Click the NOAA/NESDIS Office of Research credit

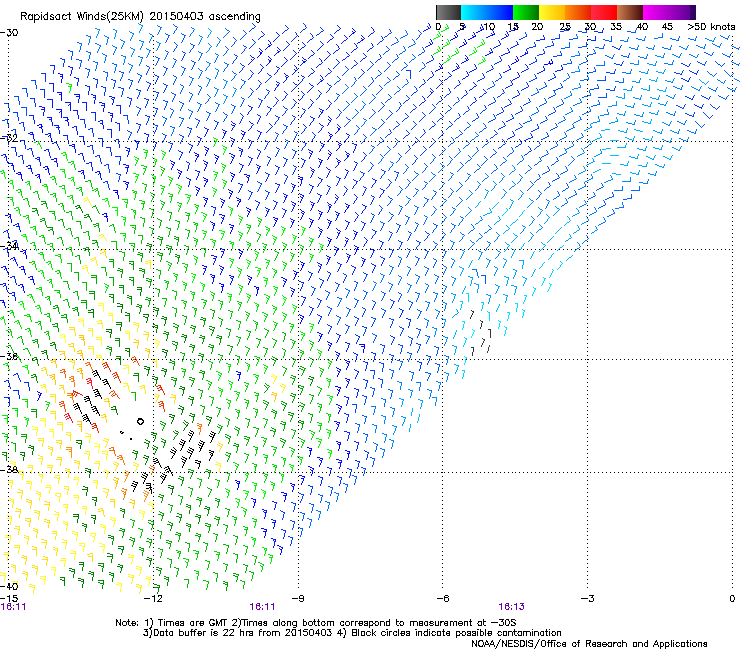pos(589,643)
